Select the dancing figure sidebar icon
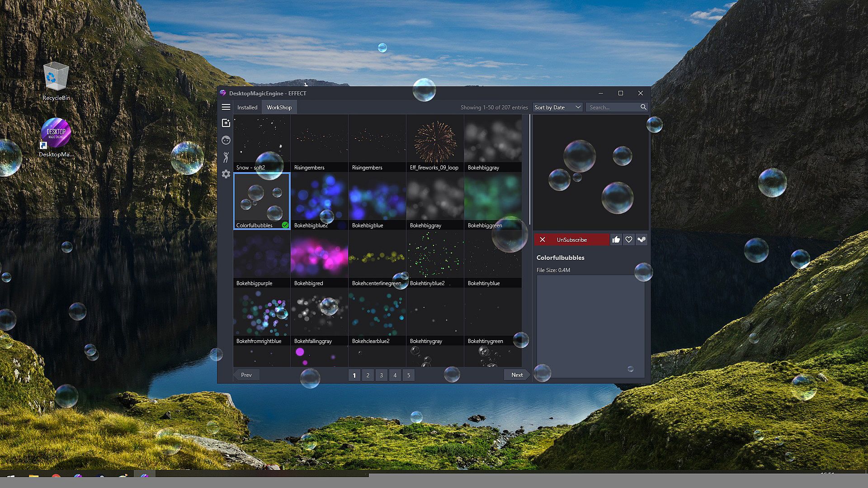The image size is (868, 488). [x=226, y=157]
